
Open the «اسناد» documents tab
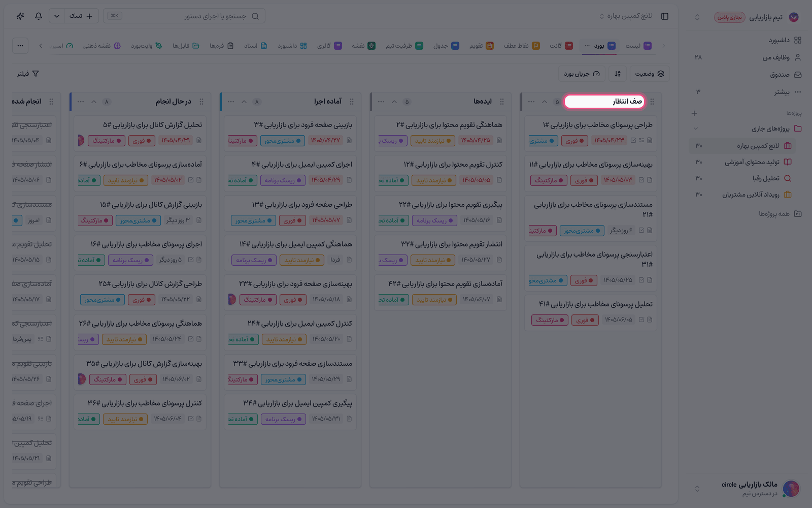click(255, 46)
